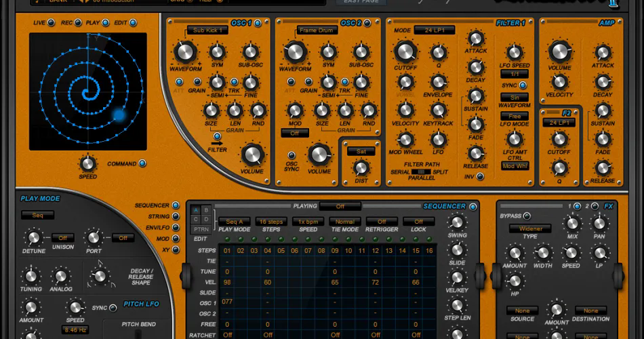Adjust the OSC 2 waveform knob
The image size is (644, 339).
click(x=295, y=52)
